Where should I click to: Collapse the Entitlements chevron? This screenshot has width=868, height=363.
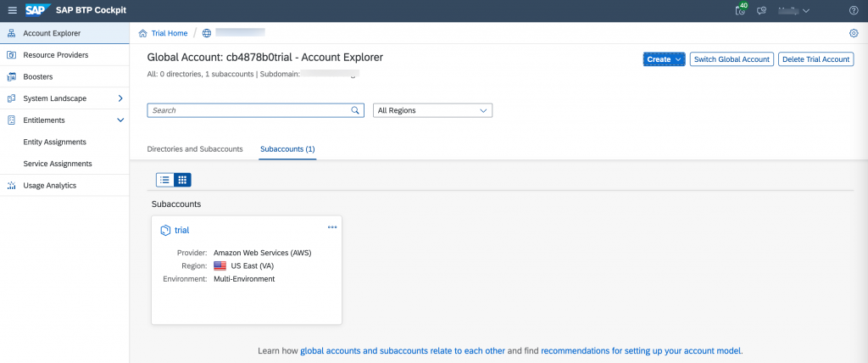pos(120,120)
